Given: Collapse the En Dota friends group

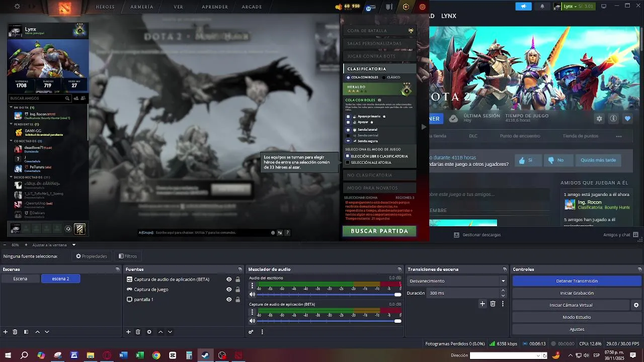Looking at the screenshot, I should click(11, 108).
